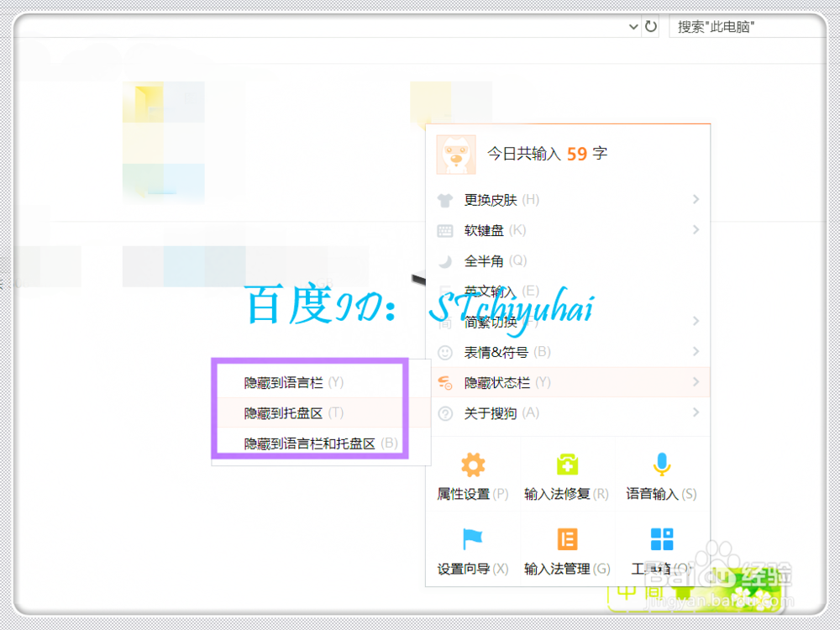Select the 关于搜狗 (A) menu entry

(x=568, y=413)
